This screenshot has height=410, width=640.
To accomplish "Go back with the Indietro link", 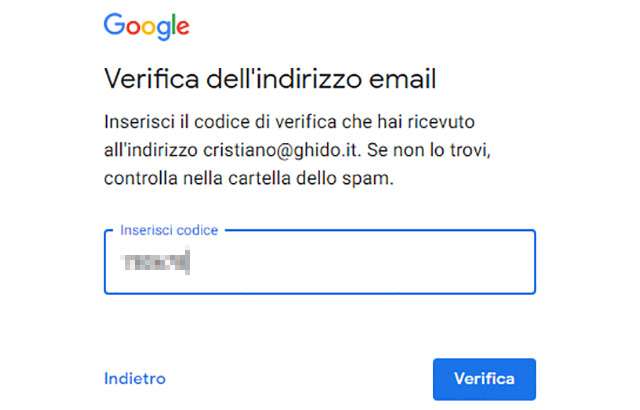I will [135, 379].
